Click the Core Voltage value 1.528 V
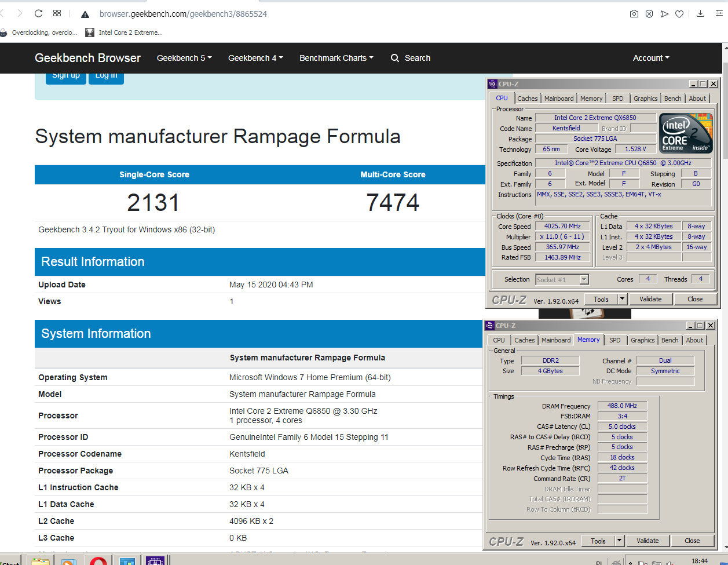Image resolution: width=728 pixels, height=565 pixels. (636, 149)
